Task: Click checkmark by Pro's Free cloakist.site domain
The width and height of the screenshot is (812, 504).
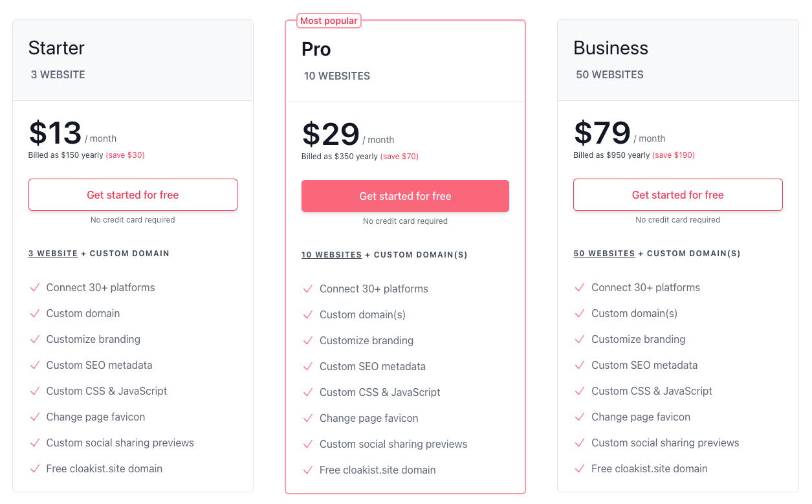Action: (308, 470)
